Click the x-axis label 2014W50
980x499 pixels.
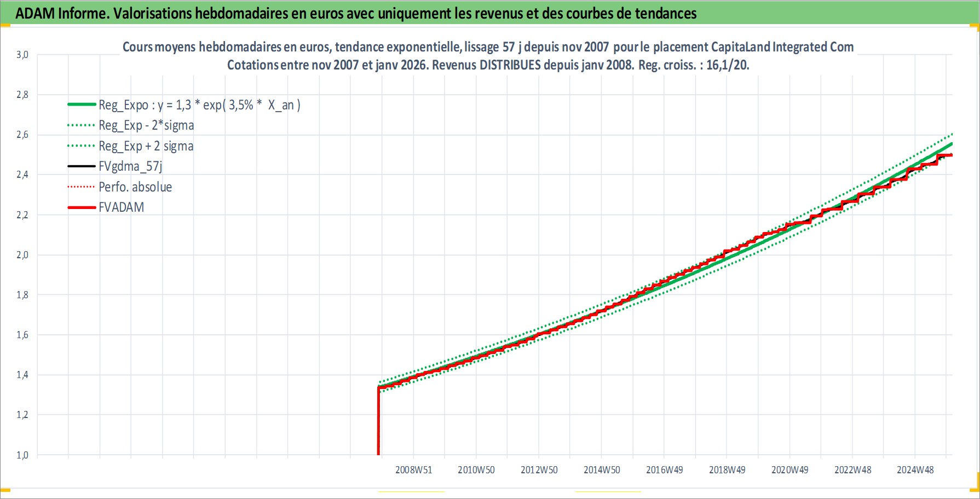coord(602,470)
